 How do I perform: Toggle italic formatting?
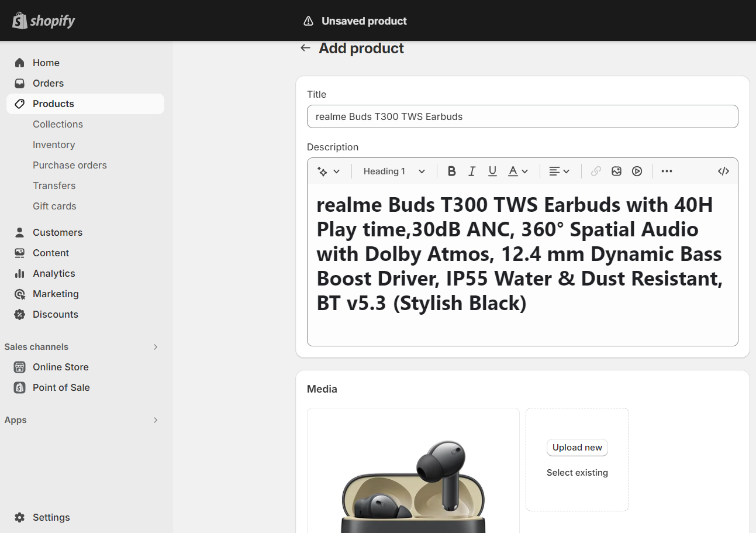(472, 171)
